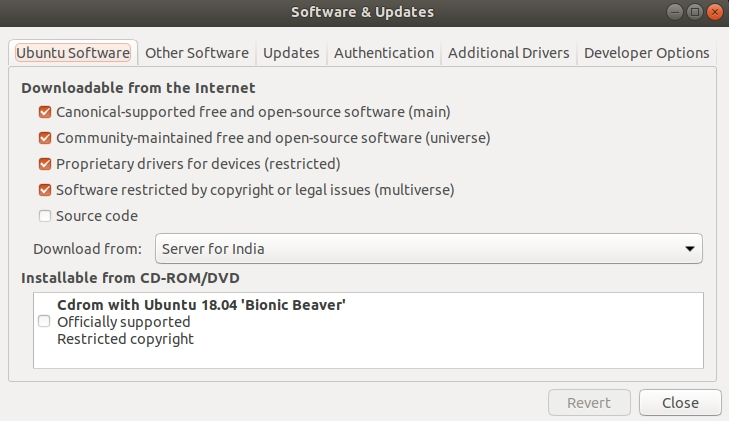
Task: Switch to the Other Software tab
Action: 197,53
